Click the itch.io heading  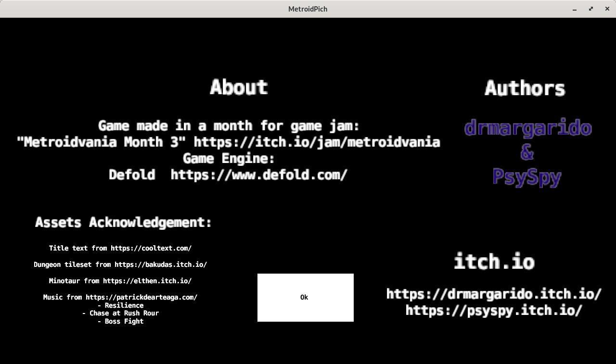[x=494, y=262]
